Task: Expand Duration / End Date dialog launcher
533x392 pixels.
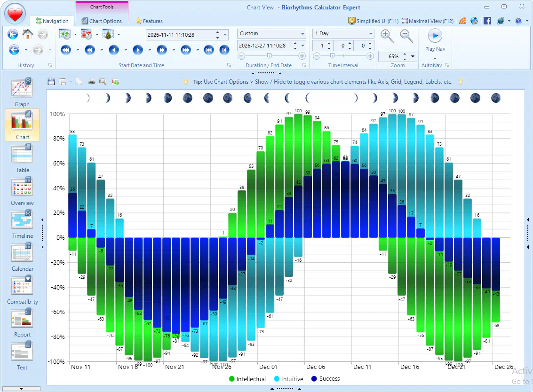Action: point(304,65)
